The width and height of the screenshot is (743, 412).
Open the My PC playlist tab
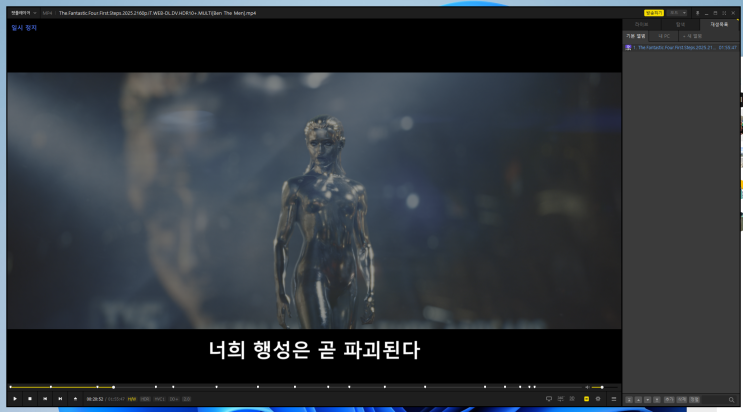coord(664,36)
